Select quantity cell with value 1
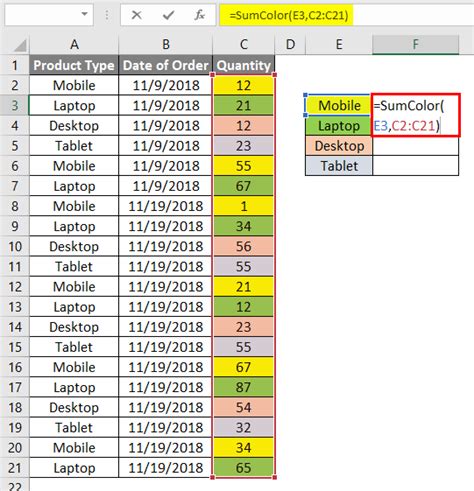This screenshot has width=474, height=491. [244, 206]
